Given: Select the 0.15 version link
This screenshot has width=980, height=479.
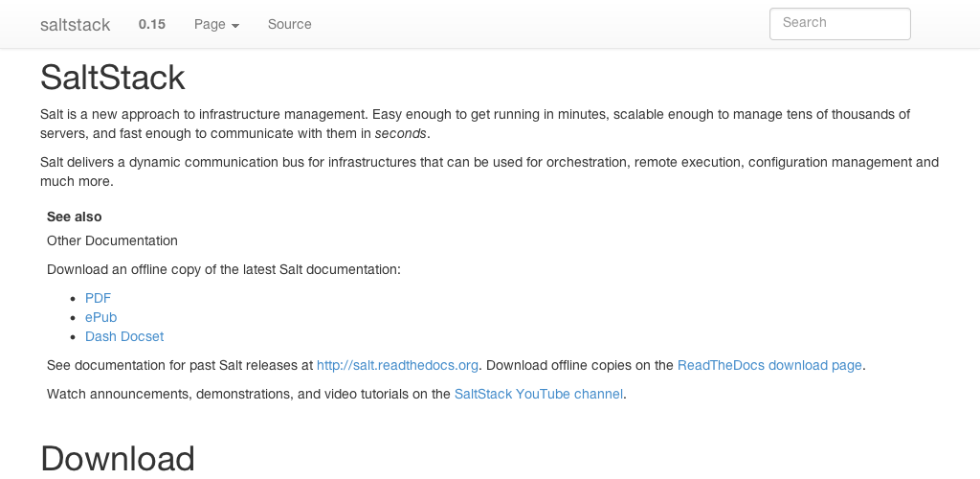Looking at the screenshot, I should pos(151,24).
